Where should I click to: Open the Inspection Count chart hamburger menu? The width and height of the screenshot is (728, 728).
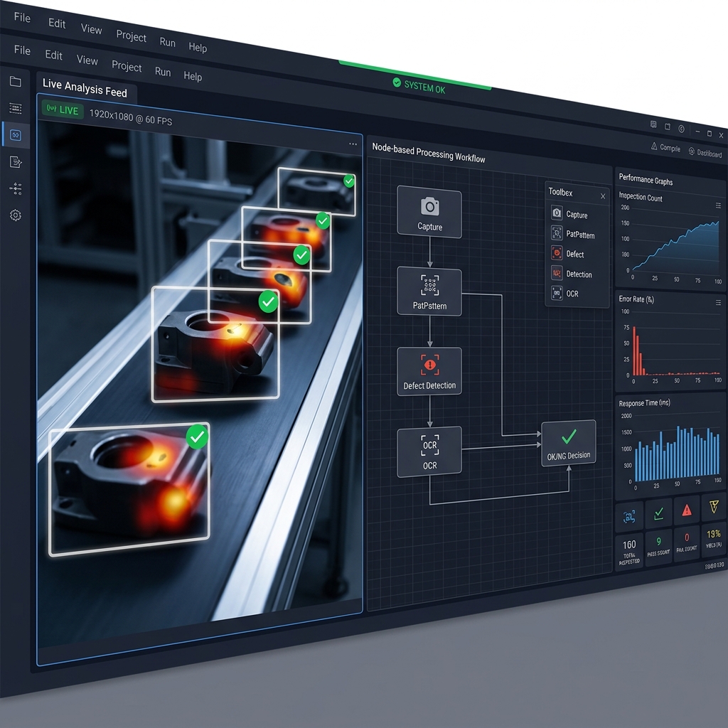click(x=718, y=205)
